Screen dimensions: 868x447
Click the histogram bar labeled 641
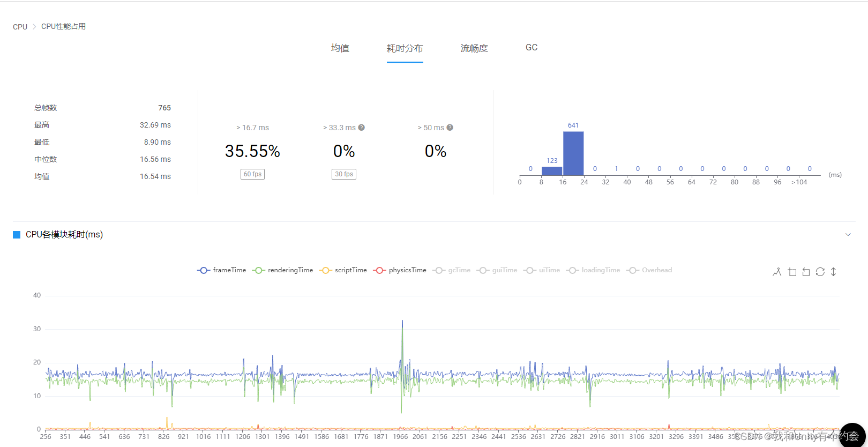[x=573, y=153]
